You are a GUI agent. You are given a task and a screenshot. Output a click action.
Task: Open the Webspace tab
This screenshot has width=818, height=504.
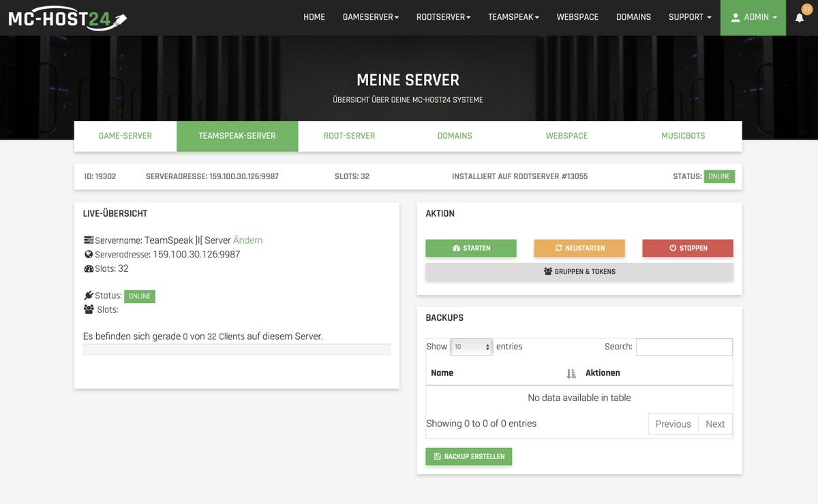click(x=566, y=136)
